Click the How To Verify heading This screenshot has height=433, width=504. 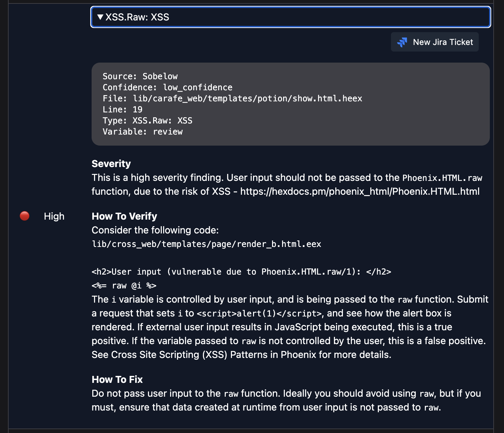(124, 216)
